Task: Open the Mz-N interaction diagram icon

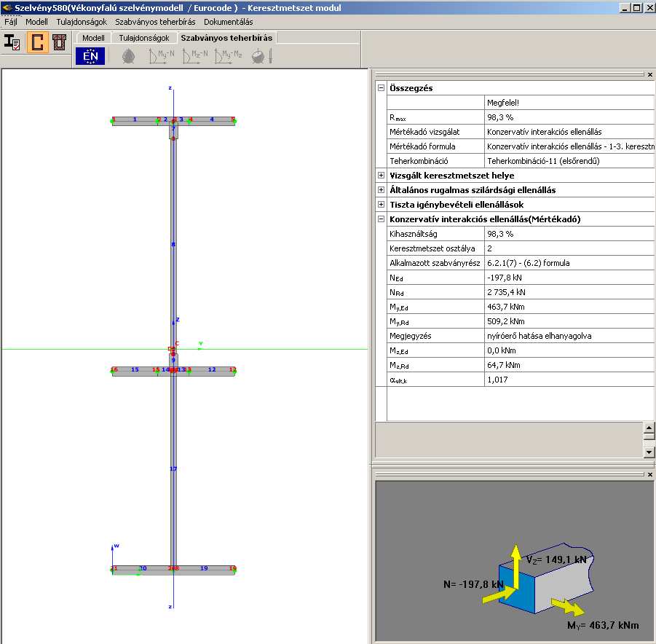Action: tap(195, 56)
